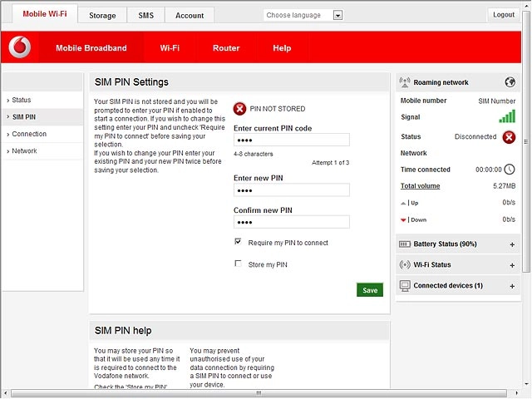Open the Account tab
Image resolution: width=532 pixels, height=399 pixels.
tap(190, 16)
